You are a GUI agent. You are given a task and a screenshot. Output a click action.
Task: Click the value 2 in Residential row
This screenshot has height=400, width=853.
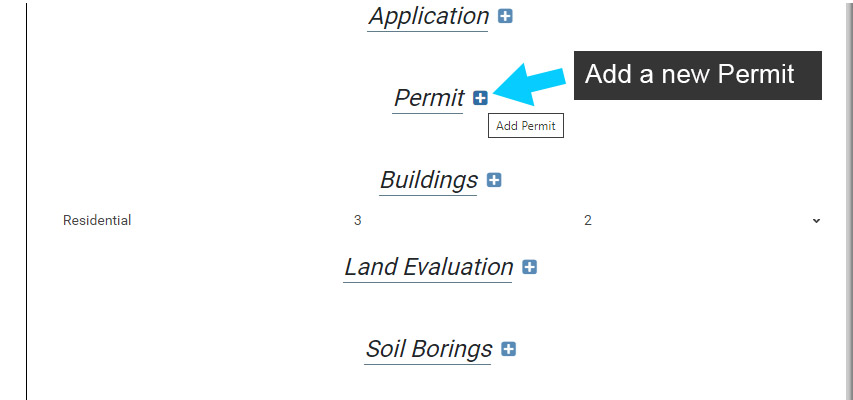588,221
